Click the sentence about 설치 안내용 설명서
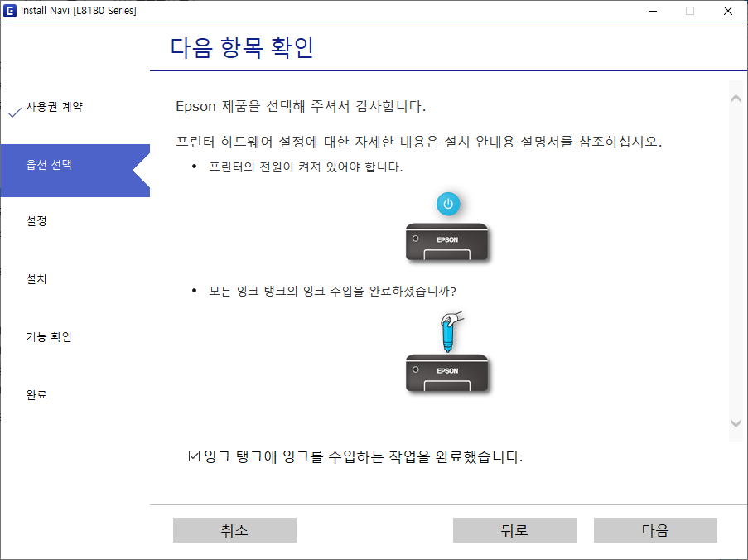Viewport: 748px width, 560px height. (x=419, y=142)
